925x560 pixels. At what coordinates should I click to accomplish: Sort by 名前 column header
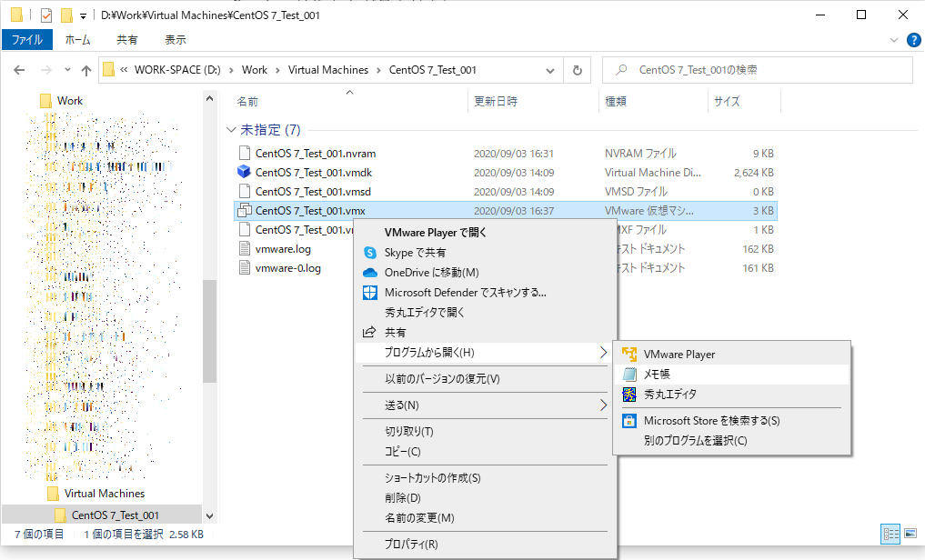click(247, 102)
